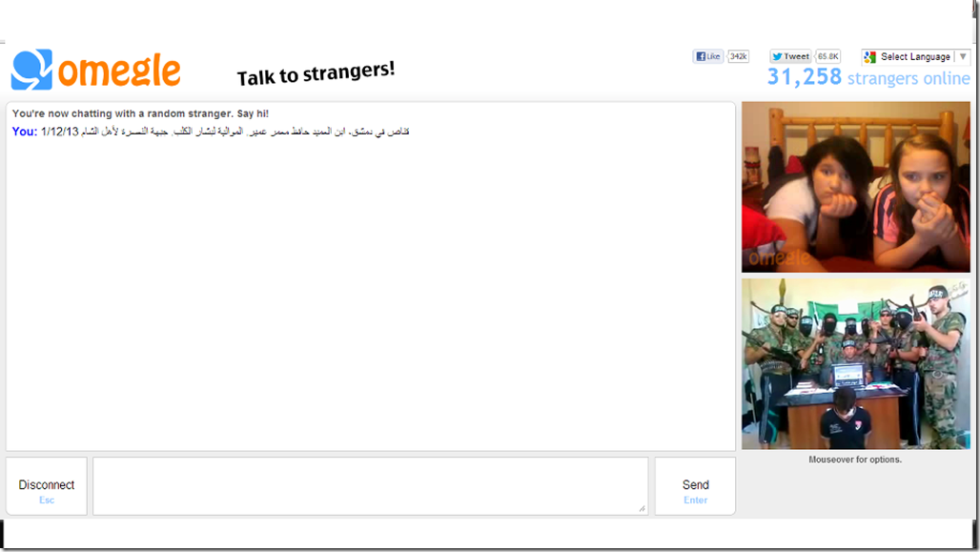This screenshot has width=980, height=552.
Task: Click the message box resize grip
Action: [x=642, y=509]
